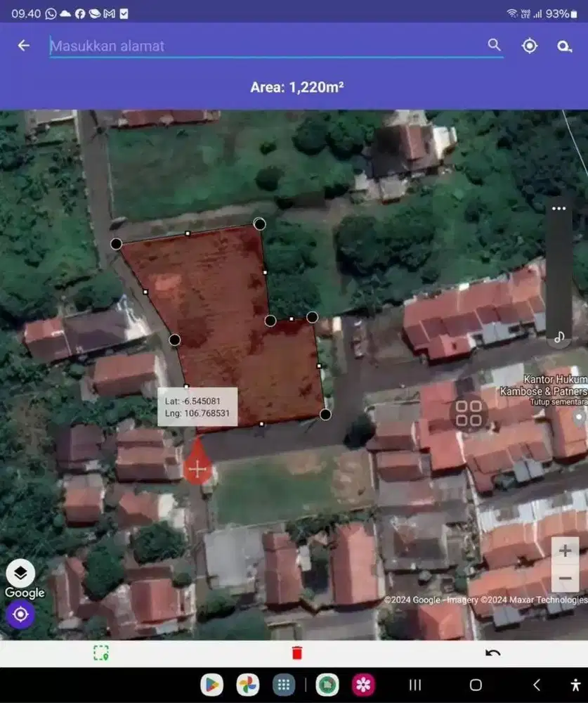This screenshot has height=703, width=588.
Task: Select the green area-capture icon in the bottom bar
Action: pyautogui.click(x=102, y=652)
